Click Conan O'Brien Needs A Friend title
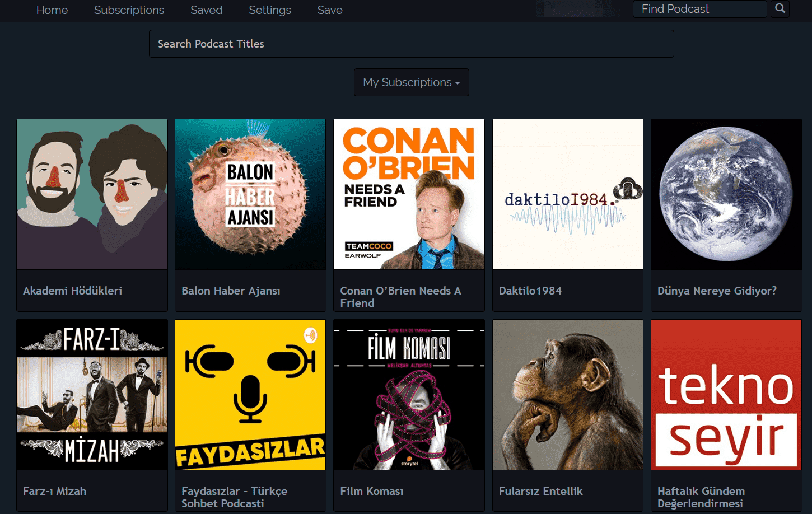This screenshot has height=514, width=812. 400,297
